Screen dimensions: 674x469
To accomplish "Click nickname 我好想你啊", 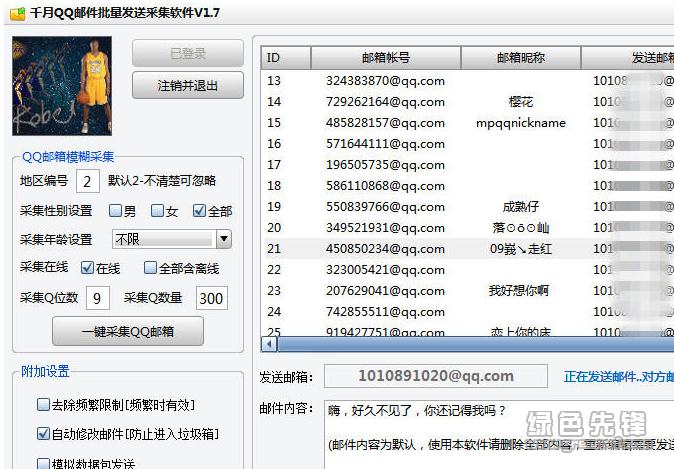I will tap(518, 291).
